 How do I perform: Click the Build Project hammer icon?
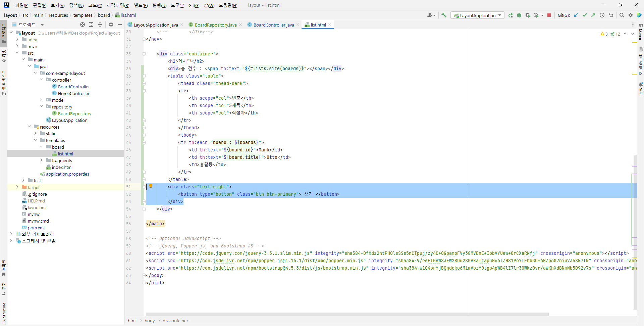pyautogui.click(x=444, y=15)
